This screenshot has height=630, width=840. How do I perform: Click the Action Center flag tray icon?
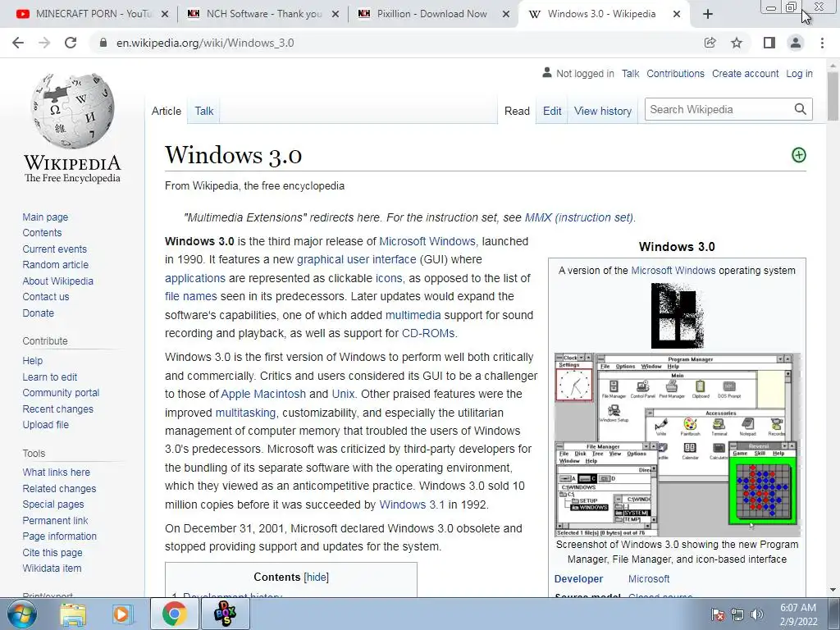pyautogui.click(x=718, y=614)
